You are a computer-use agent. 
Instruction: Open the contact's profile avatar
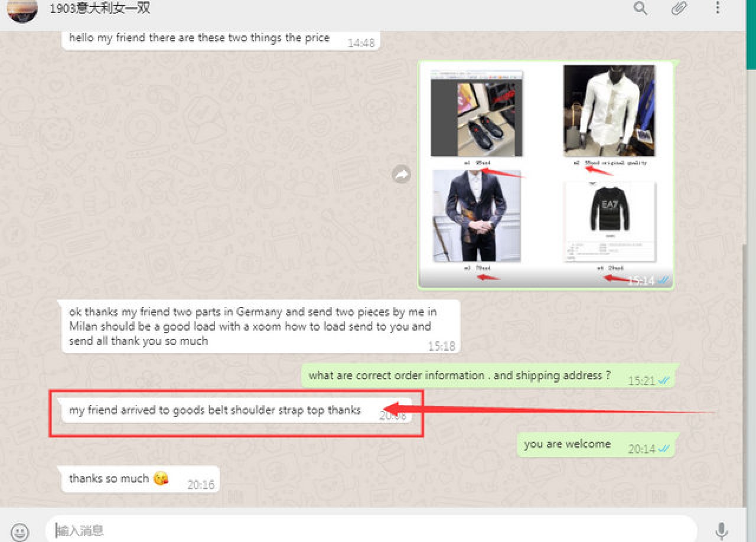coord(23,9)
